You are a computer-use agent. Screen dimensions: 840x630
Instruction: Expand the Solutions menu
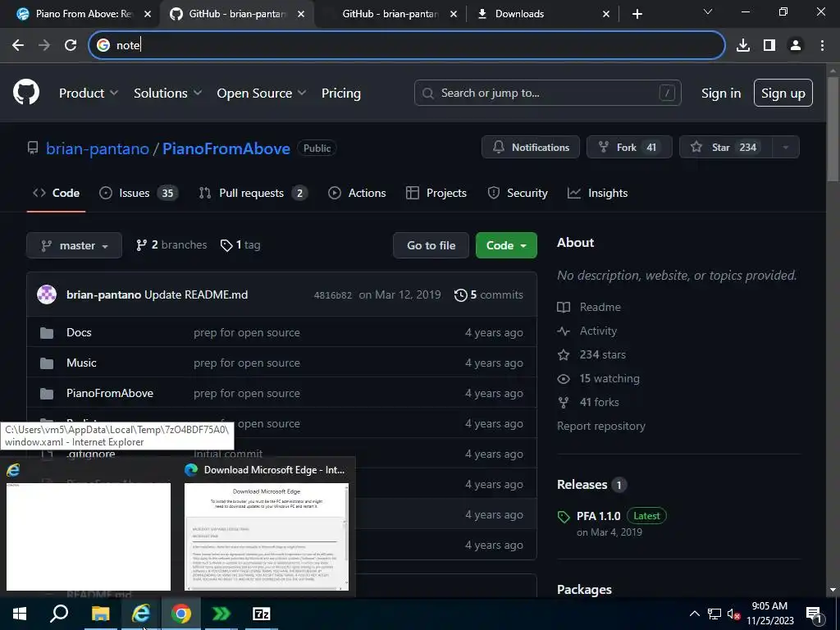tap(167, 93)
